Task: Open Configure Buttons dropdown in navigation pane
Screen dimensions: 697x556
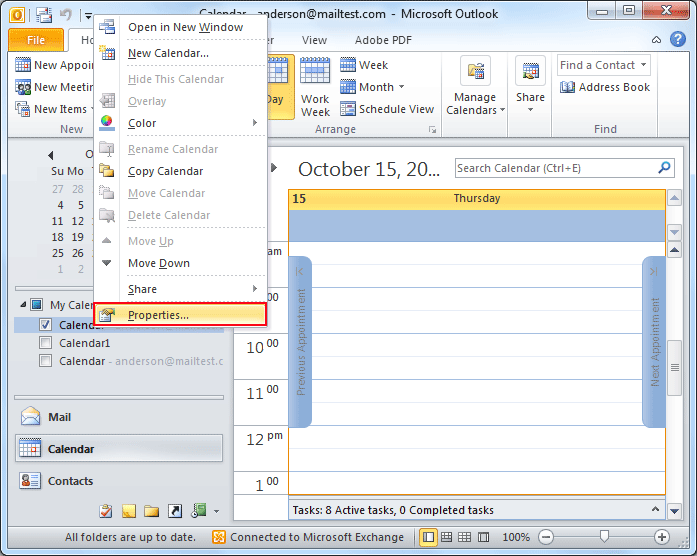Action: pyautogui.click(x=216, y=512)
